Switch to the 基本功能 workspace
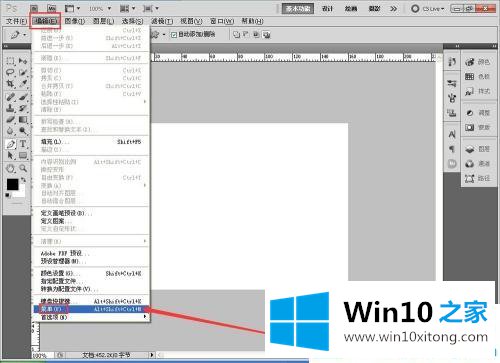Viewport: 500px width, 363px height. coord(298,9)
